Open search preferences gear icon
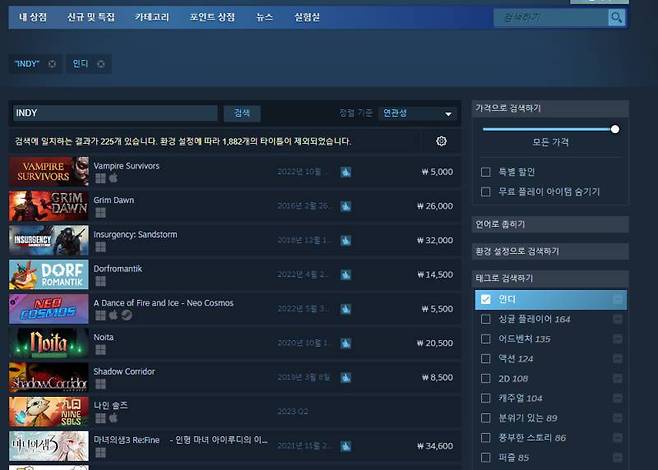The image size is (658, 470). click(x=441, y=141)
